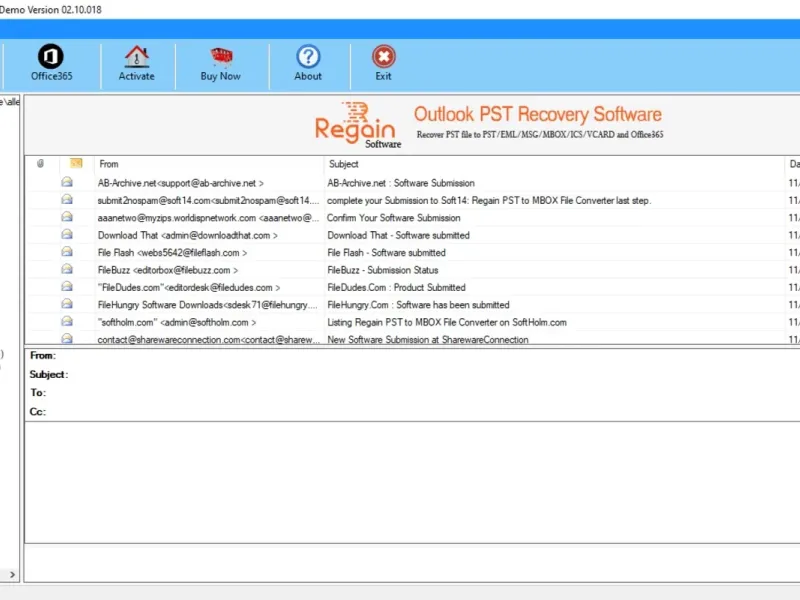The width and height of the screenshot is (800, 600).
Task: Select sender FileBuzz <editorbox@filebuzz.com>
Action: [168, 270]
